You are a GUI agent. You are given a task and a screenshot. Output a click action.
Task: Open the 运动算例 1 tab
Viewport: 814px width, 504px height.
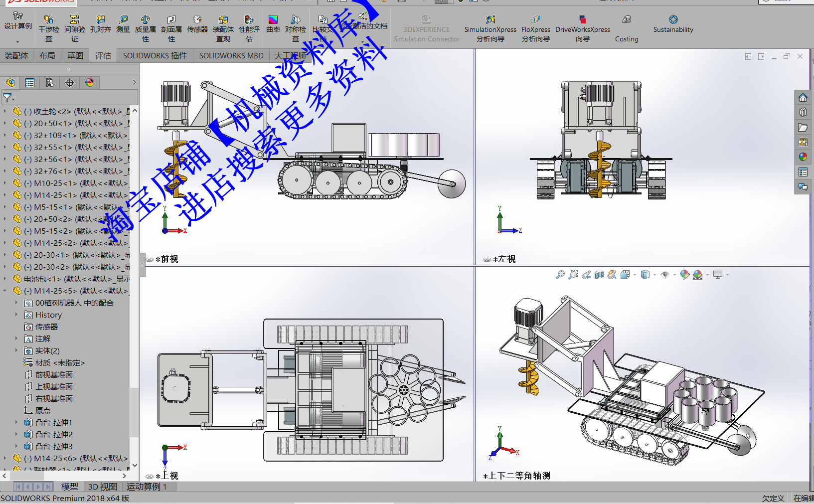point(147,487)
